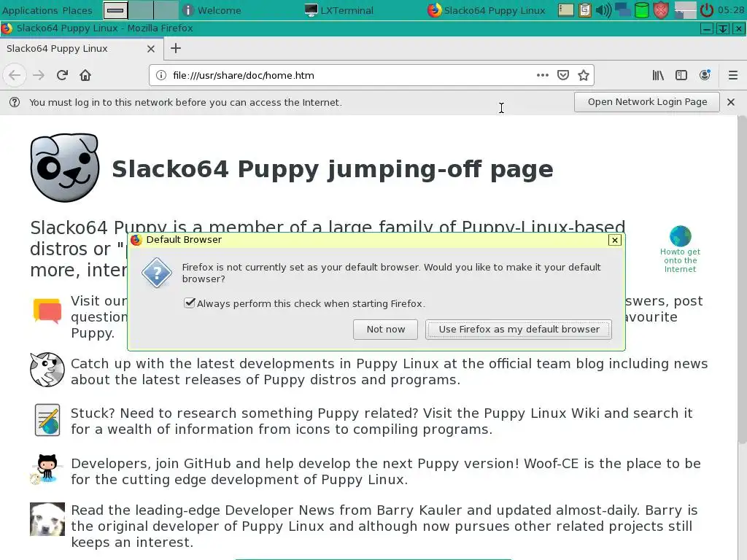The image size is (747, 560).
Task: Bookmark this page with the star
Action: coord(584,75)
